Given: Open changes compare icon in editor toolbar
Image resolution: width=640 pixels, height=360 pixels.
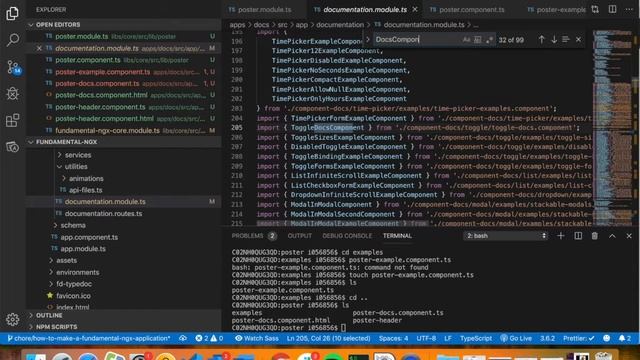Looking at the screenshot, I should tap(595, 9).
